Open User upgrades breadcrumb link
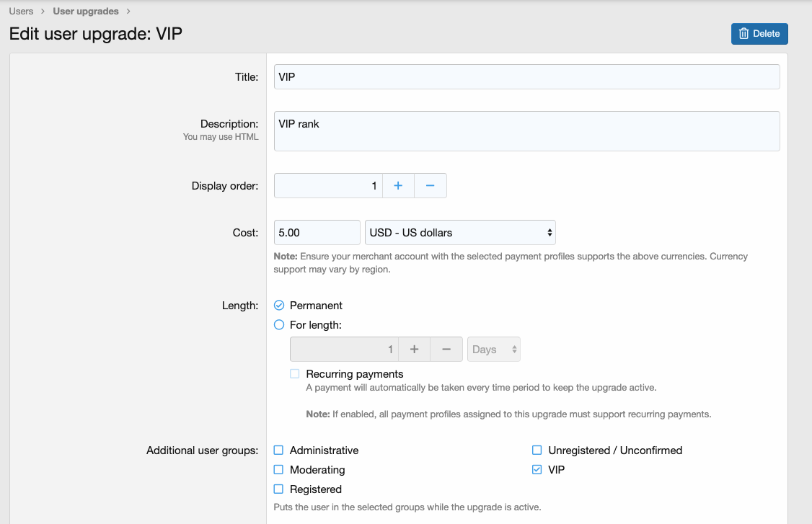This screenshot has width=812, height=524. 86,12
